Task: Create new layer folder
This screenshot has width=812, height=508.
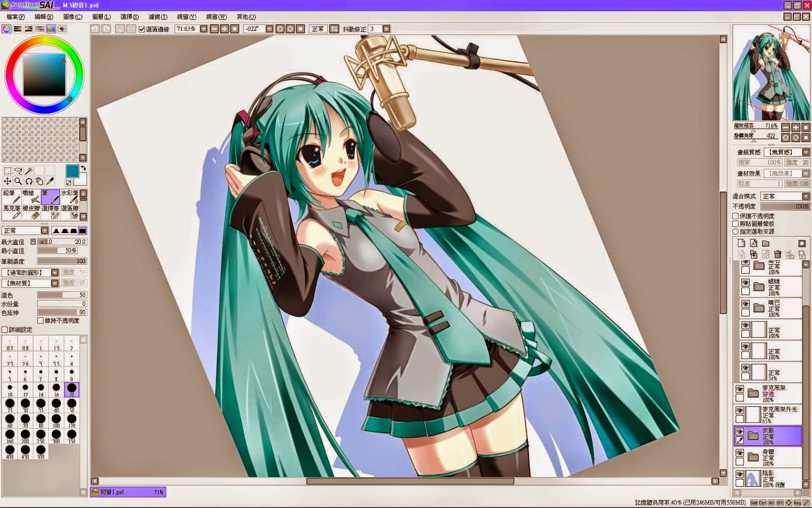Action: coord(766,243)
